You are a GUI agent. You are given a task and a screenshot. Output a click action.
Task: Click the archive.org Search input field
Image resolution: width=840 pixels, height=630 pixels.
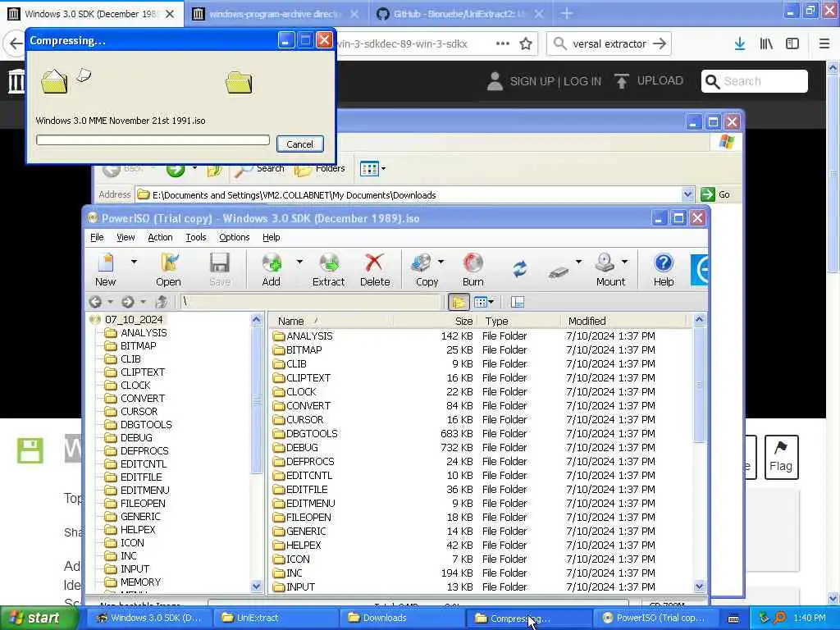point(755,81)
